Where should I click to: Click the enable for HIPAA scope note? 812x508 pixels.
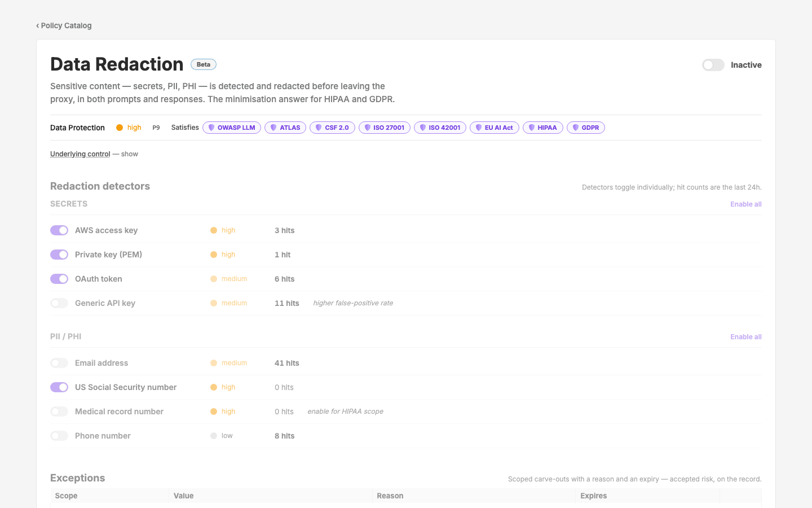click(x=345, y=411)
